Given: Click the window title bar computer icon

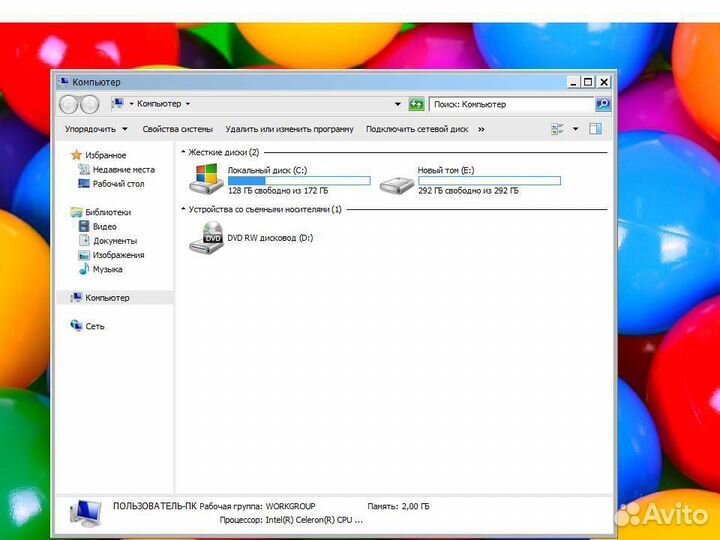Looking at the screenshot, I should coord(64,82).
